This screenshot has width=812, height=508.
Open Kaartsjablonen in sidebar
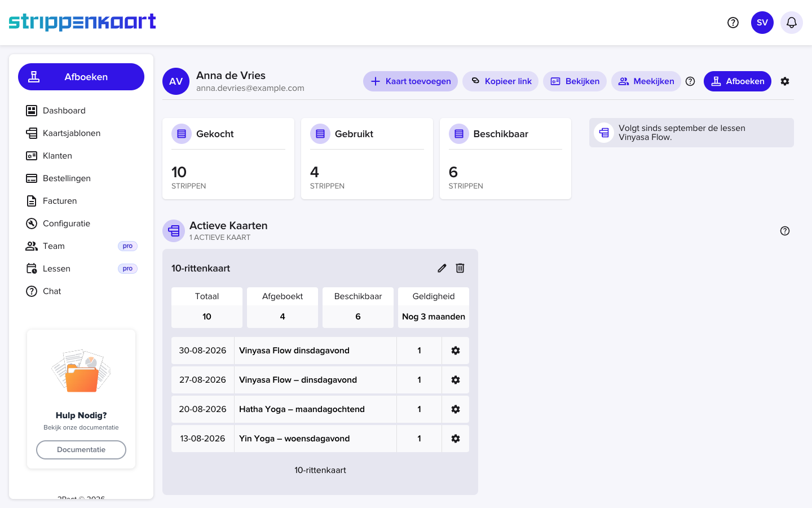(81, 133)
